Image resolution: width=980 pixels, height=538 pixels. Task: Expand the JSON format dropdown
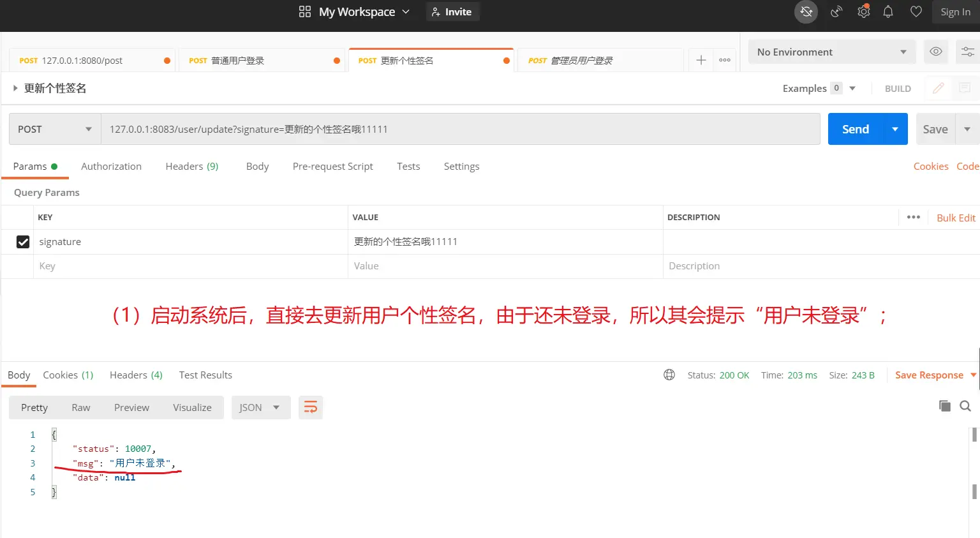[x=260, y=407]
